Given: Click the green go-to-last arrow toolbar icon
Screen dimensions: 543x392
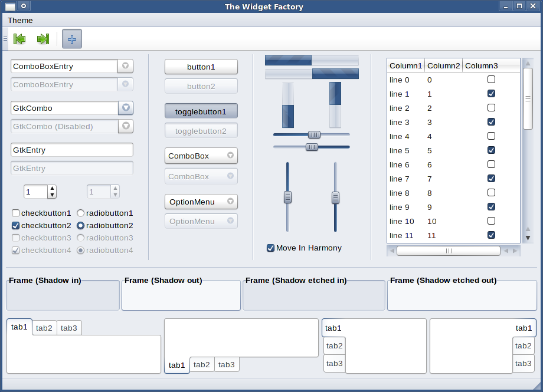Looking at the screenshot, I should coord(42,39).
